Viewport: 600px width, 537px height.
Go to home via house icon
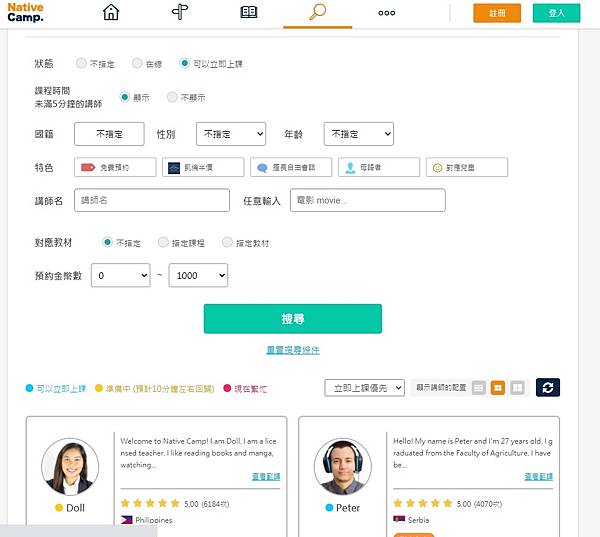click(111, 12)
